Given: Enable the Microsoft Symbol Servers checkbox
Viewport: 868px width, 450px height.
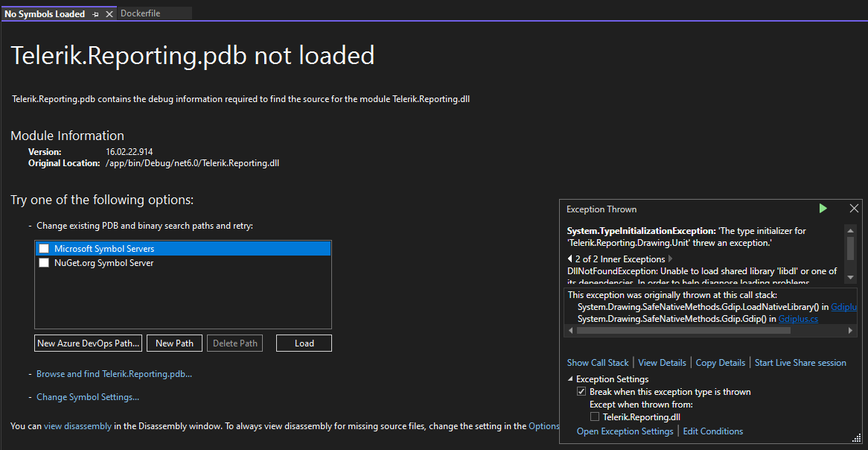Looking at the screenshot, I should (x=44, y=249).
